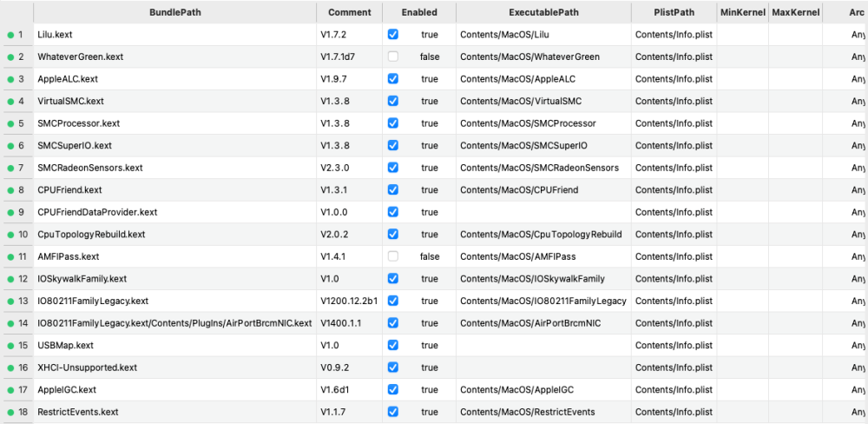The image size is (868, 424).
Task: Toggle Enabled checkbox for USBMap.kext
Action: (x=393, y=345)
